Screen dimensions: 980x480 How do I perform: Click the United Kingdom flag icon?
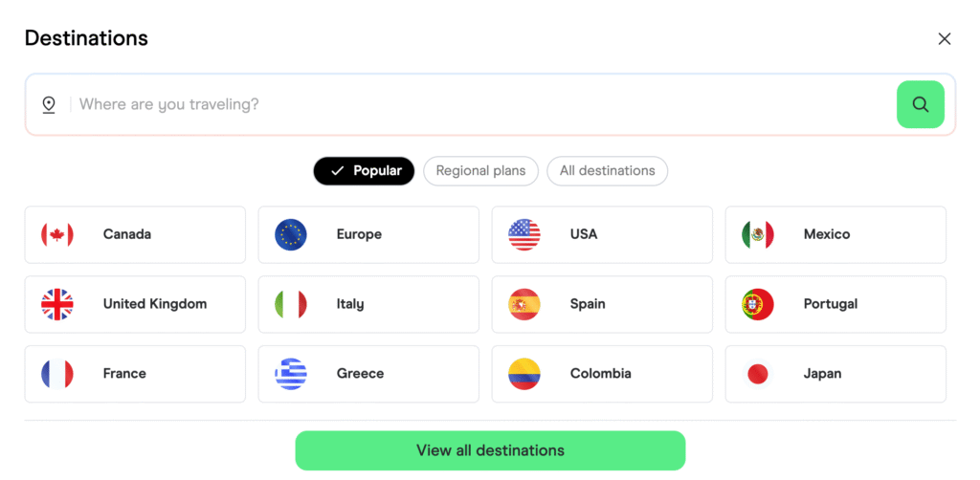coord(57,304)
